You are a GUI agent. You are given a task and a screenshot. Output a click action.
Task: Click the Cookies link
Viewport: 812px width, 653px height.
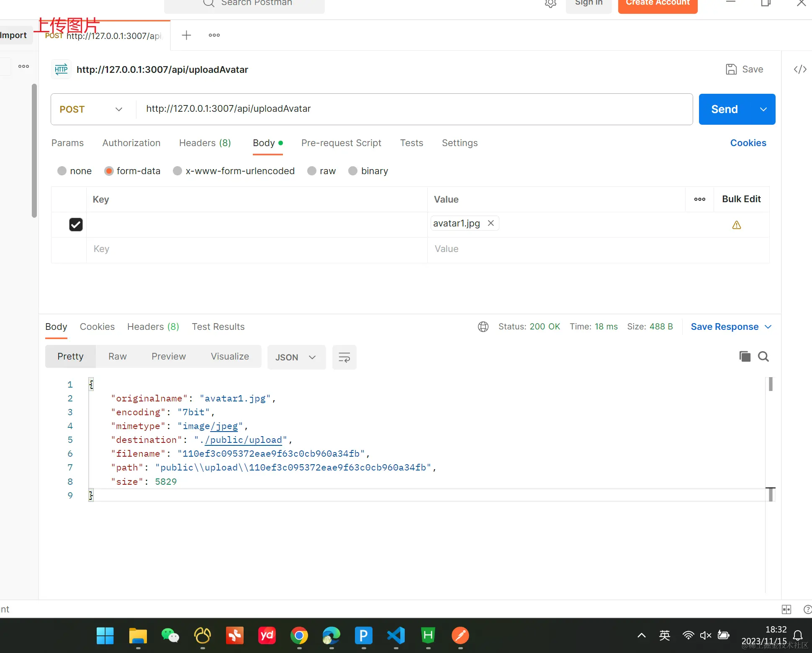click(x=748, y=143)
